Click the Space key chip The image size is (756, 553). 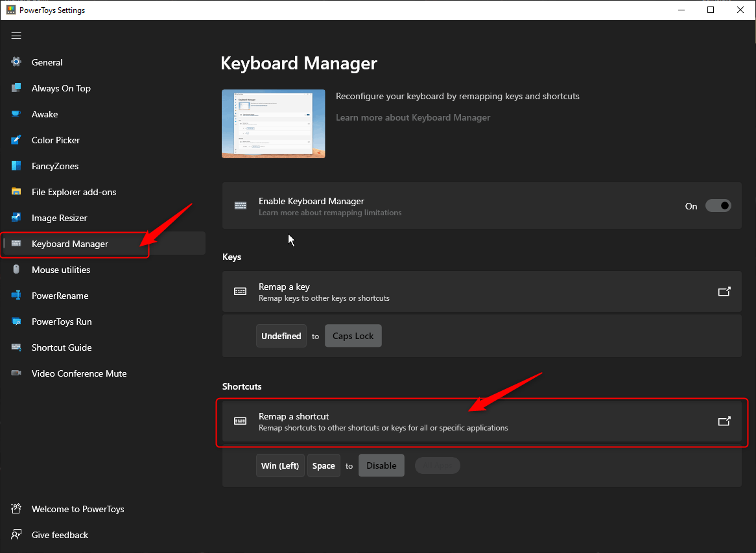point(324,465)
